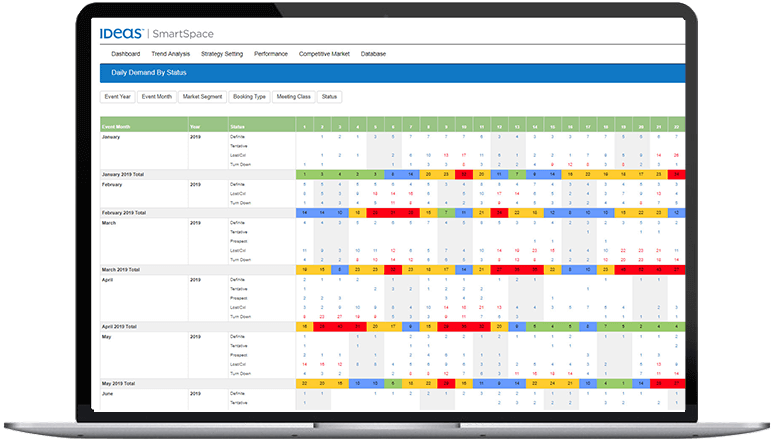Expand the Event Year filter
Viewport: 775px width, 441px height.
118,97
